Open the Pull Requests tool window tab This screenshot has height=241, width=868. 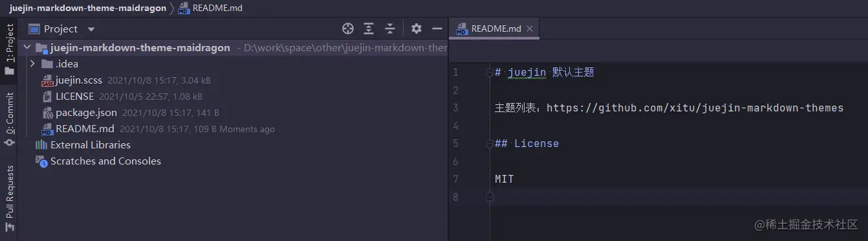tap(9, 198)
